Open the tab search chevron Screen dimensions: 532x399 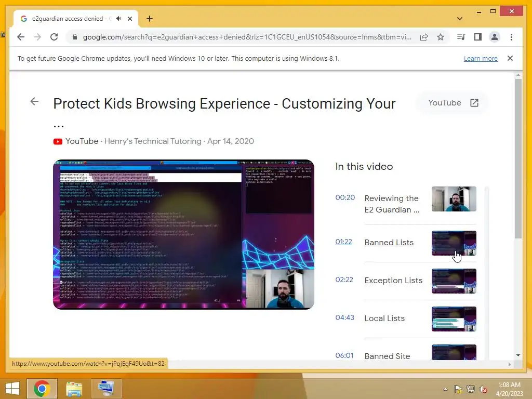click(460, 19)
